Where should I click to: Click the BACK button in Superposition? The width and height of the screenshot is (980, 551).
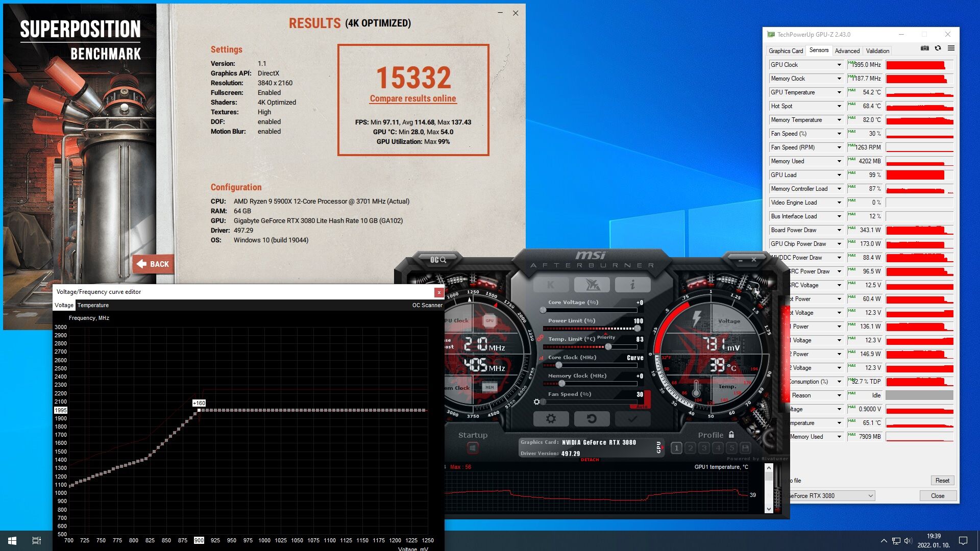(x=153, y=264)
